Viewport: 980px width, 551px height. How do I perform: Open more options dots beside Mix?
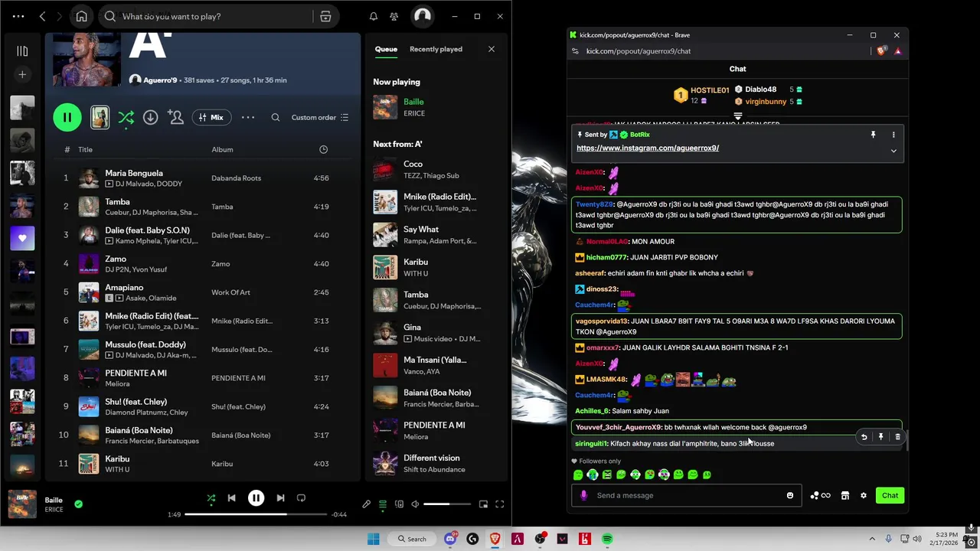coord(248,117)
